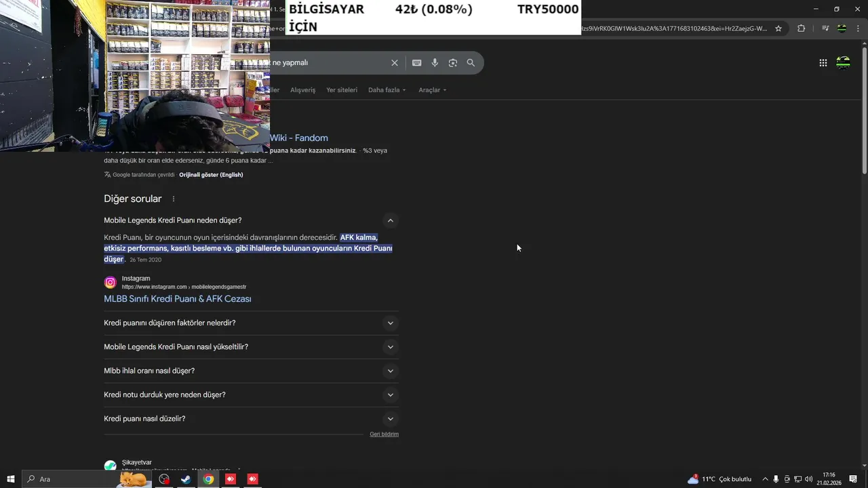
Task: Click the 'Geri bildirim' feedback link
Action: click(x=384, y=434)
